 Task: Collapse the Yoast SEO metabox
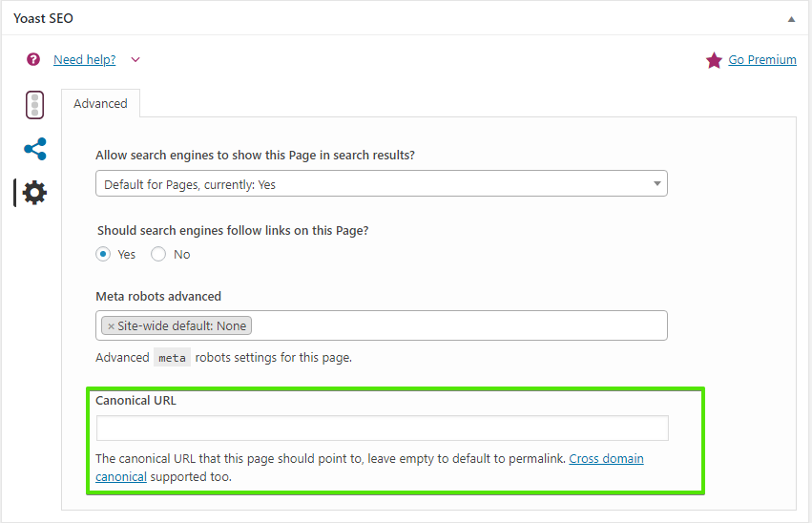point(791,19)
